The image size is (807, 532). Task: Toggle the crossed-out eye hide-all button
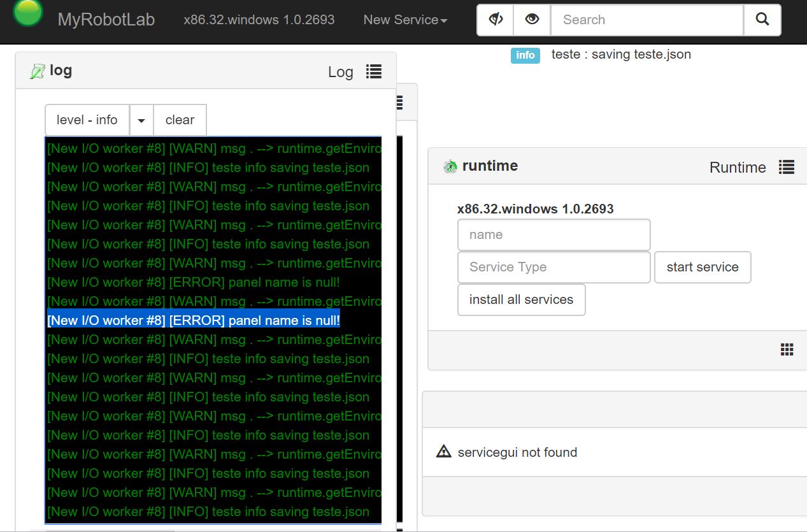pos(496,20)
